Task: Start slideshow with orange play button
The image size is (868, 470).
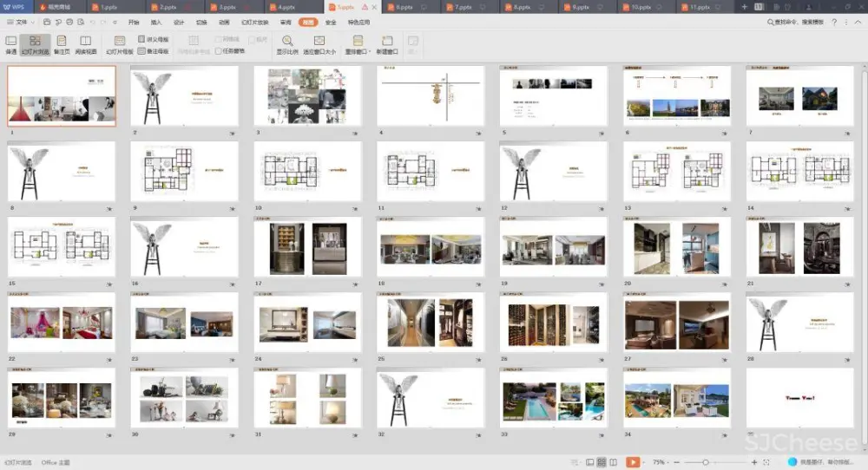Action: coord(634,462)
